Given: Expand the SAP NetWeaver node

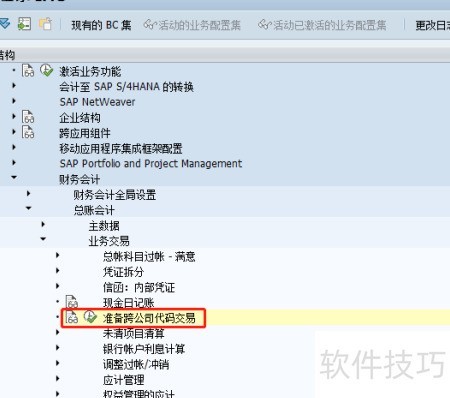Looking at the screenshot, I should (x=14, y=101).
